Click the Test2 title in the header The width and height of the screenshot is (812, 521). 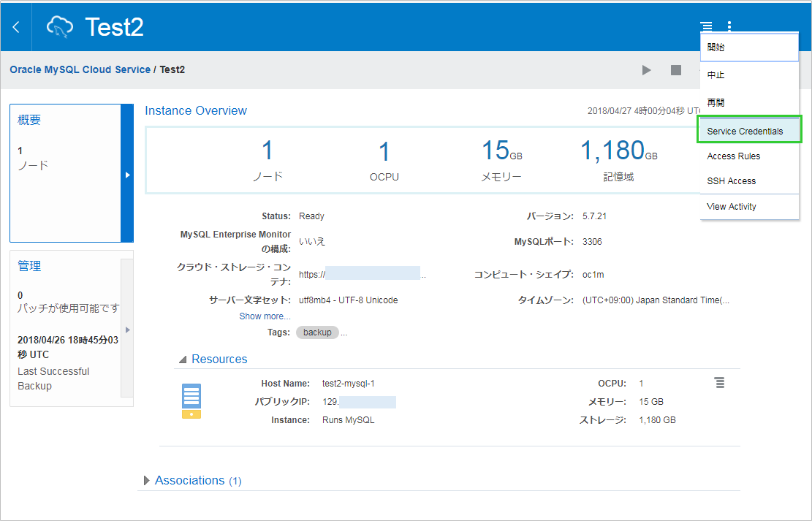pos(115,27)
